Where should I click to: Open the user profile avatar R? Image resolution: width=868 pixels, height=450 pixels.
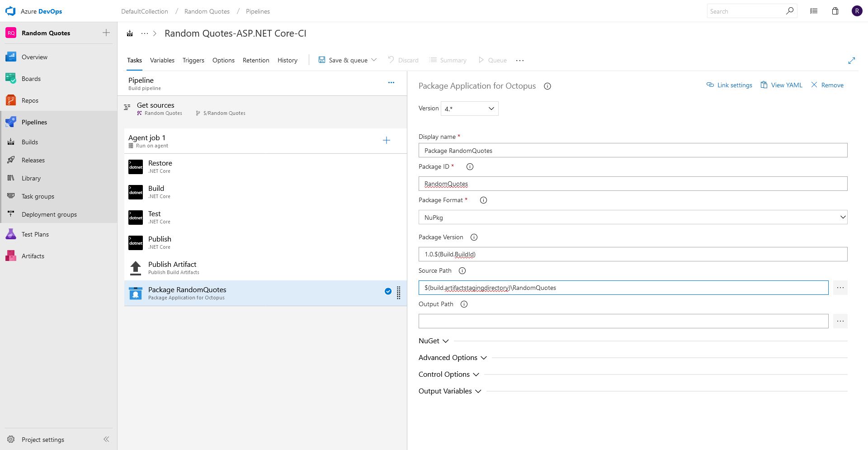click(857, 11)
